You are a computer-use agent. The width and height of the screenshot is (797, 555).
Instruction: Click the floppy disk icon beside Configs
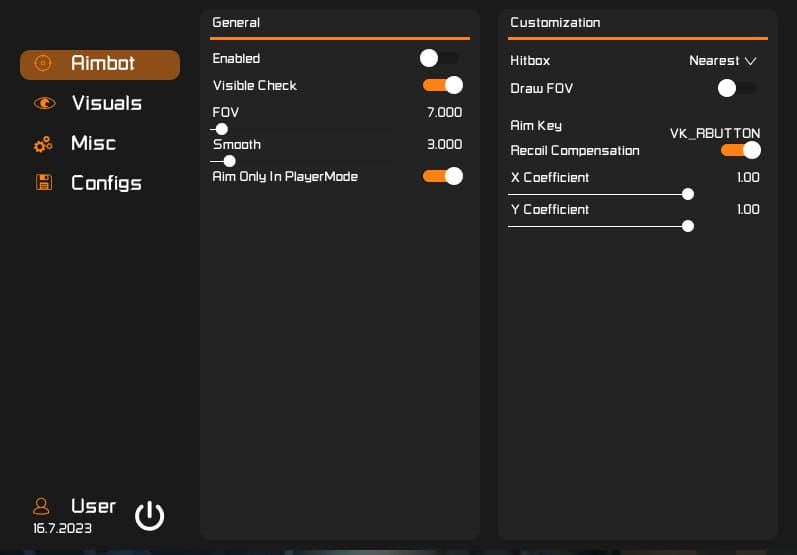(x=44, y=183)
